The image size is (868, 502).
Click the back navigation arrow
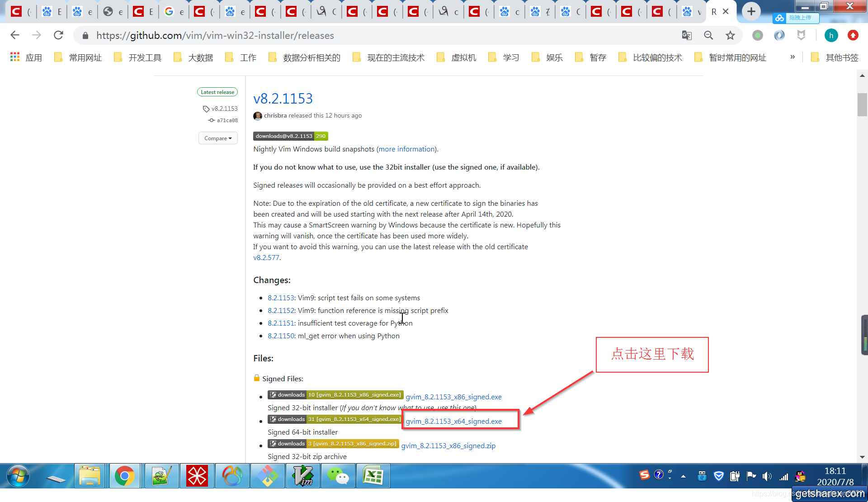pyautogui.click(x=15, y=35)
